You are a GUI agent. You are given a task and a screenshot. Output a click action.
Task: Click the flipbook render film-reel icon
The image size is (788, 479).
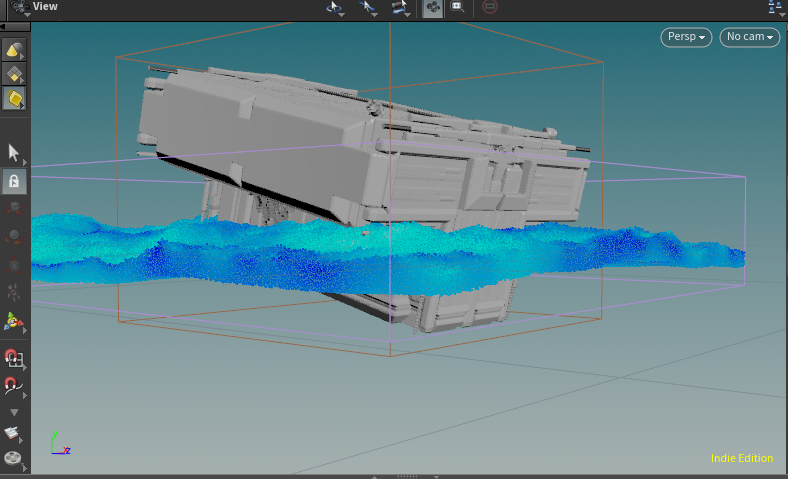[x=13, y=458]
